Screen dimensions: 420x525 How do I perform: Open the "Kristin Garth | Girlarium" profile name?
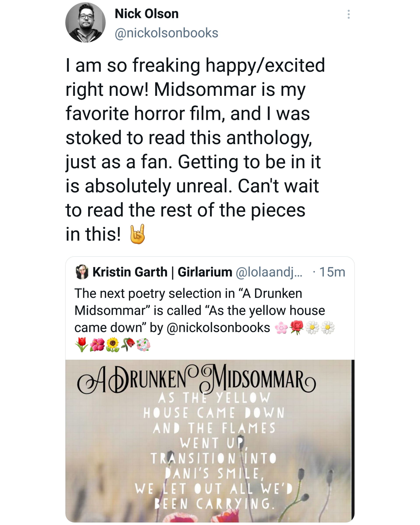point(162,272)
